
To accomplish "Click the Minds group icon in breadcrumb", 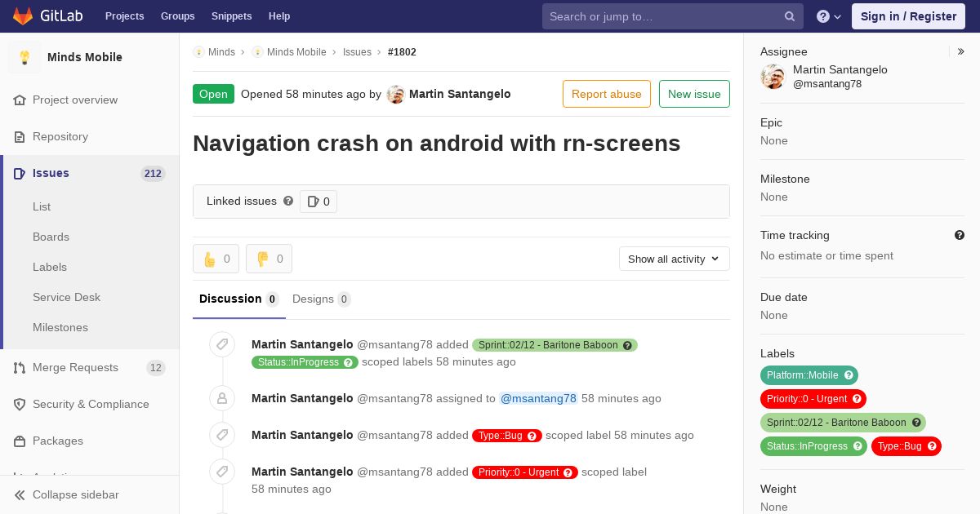I will pos(198,51).
